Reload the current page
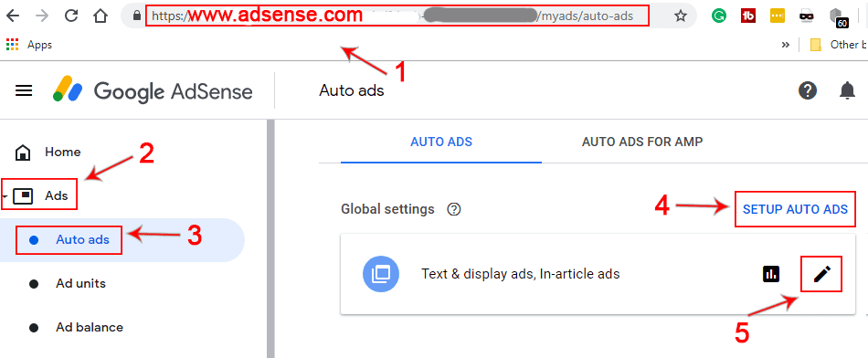868x358 pixels. [71, 16]
